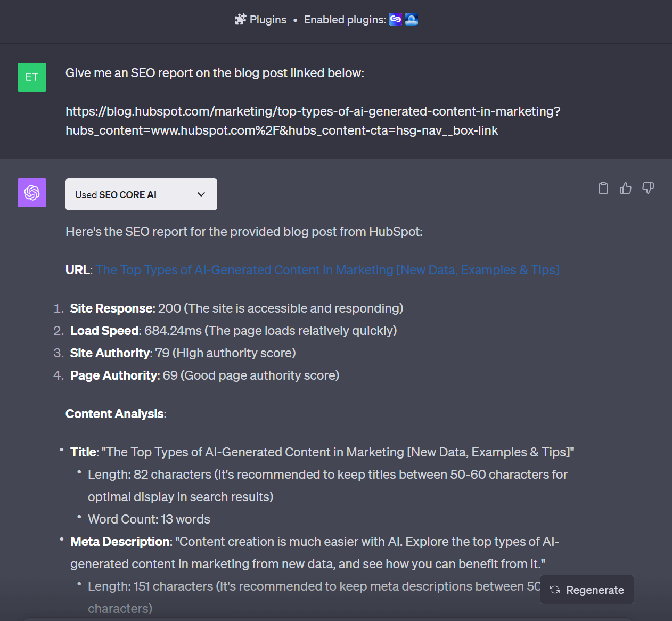
Task: Open the Top Types of AI-Generated Content link
Action: pos(327,270)
